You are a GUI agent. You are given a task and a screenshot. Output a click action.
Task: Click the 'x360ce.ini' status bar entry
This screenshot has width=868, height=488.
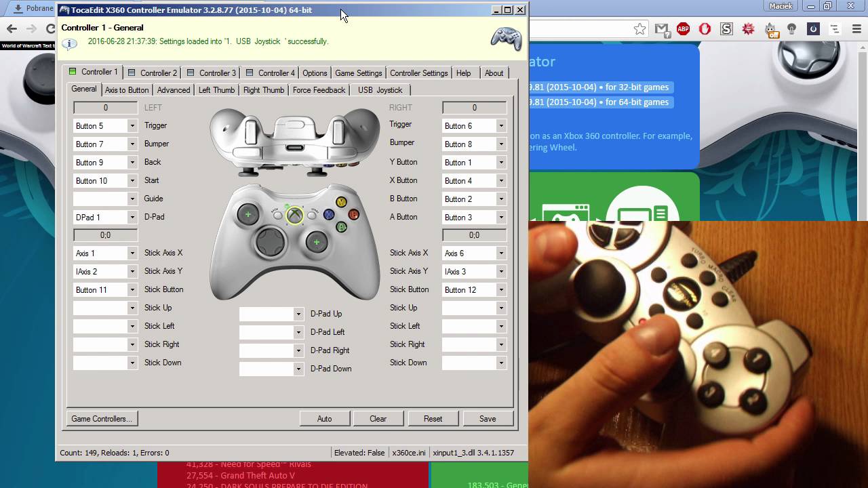tap(409, 453)
